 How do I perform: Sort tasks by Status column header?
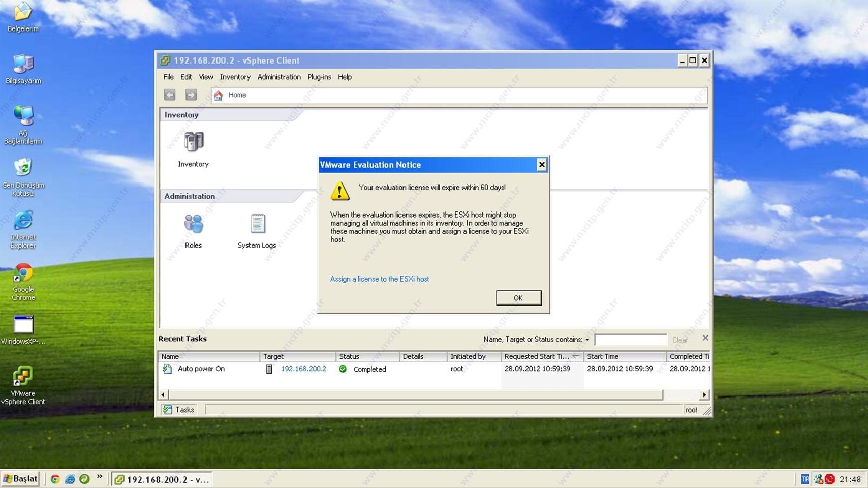[x=367, y=357]
